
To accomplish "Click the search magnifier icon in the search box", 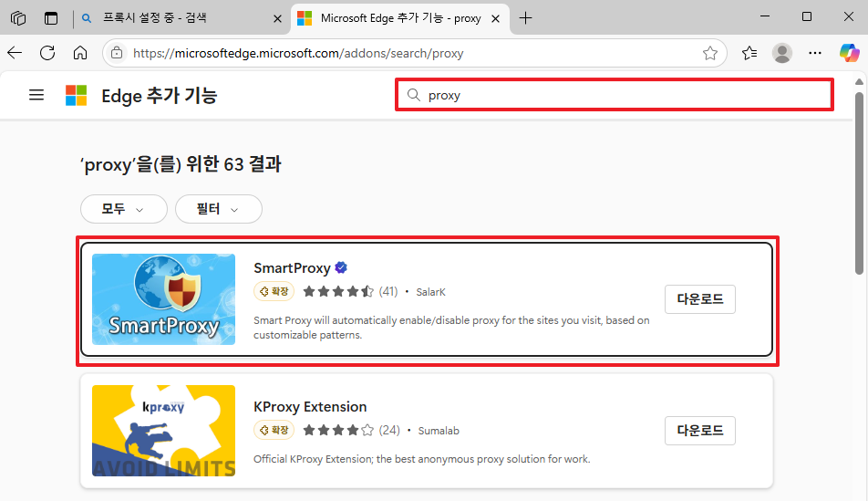I will (x=414, y=95).
